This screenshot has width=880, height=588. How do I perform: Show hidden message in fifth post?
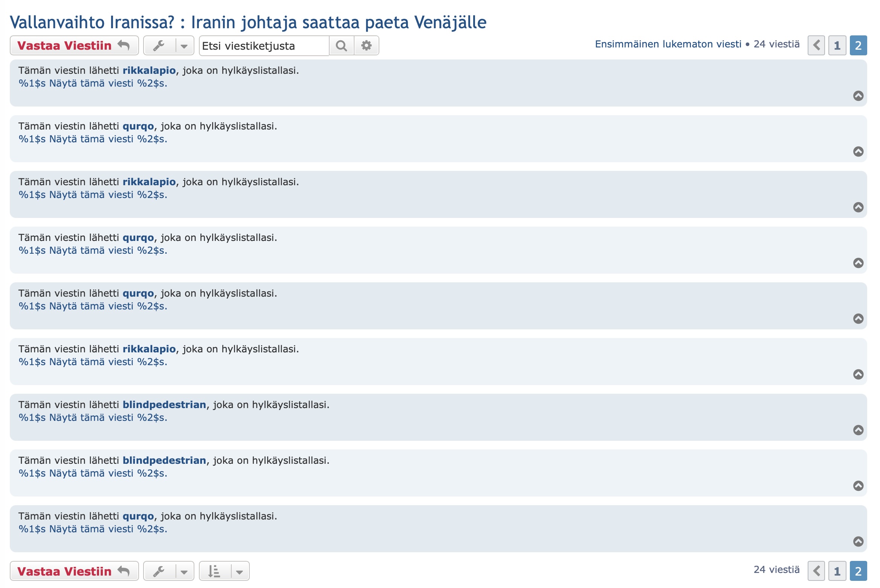93,306
